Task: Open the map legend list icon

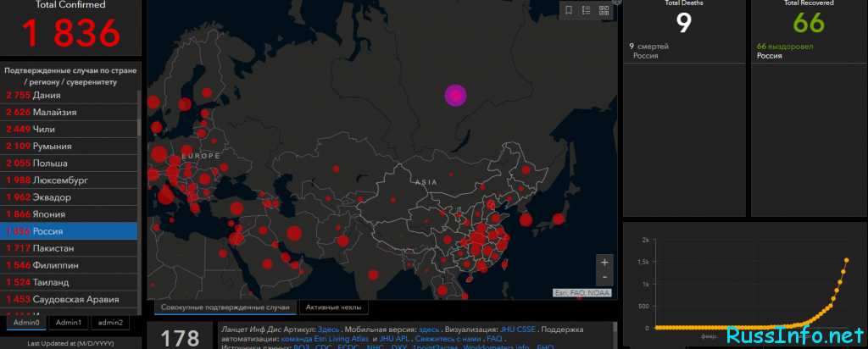Action: 587,10
